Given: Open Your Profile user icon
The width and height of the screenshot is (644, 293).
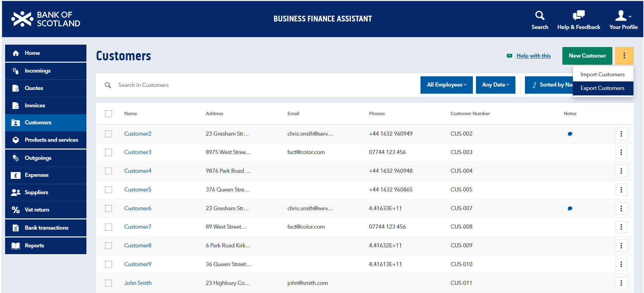Looking at the screenshot, I should [621, 15].
